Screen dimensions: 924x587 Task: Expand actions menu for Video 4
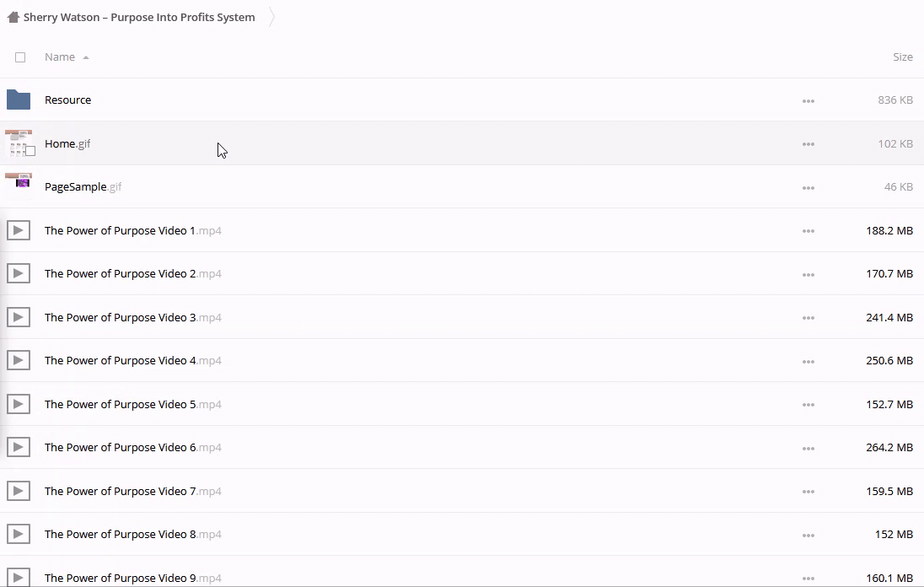pyautogui.click(x=808, y=361)
